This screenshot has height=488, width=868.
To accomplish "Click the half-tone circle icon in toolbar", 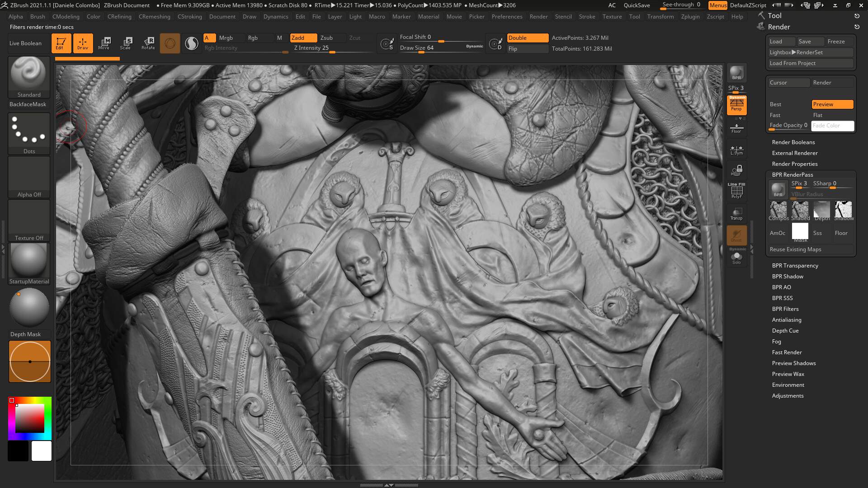I will pos(192,43).
